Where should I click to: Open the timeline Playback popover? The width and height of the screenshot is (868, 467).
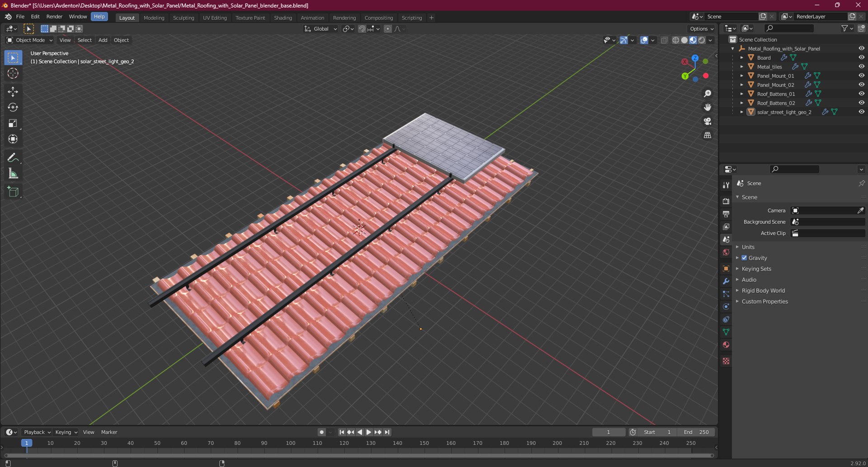coord(37,432)
